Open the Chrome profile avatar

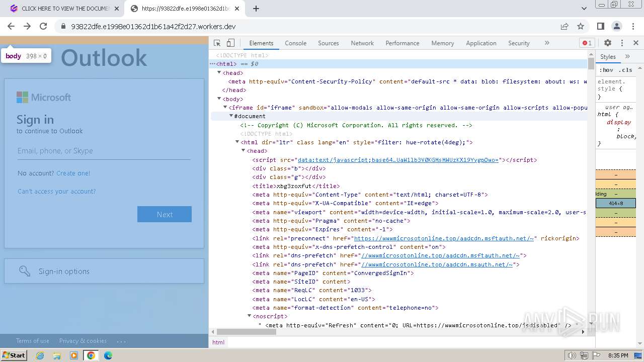click(617, 26)
